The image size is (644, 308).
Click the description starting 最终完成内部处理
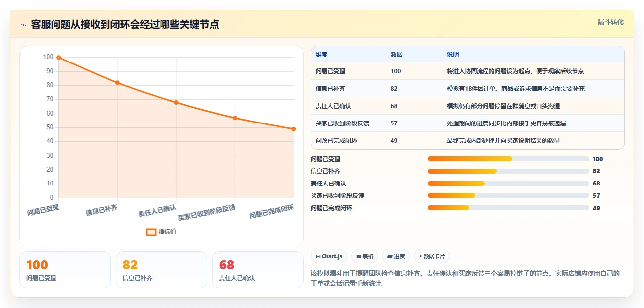pyautogui.click(x=503, y=141)
